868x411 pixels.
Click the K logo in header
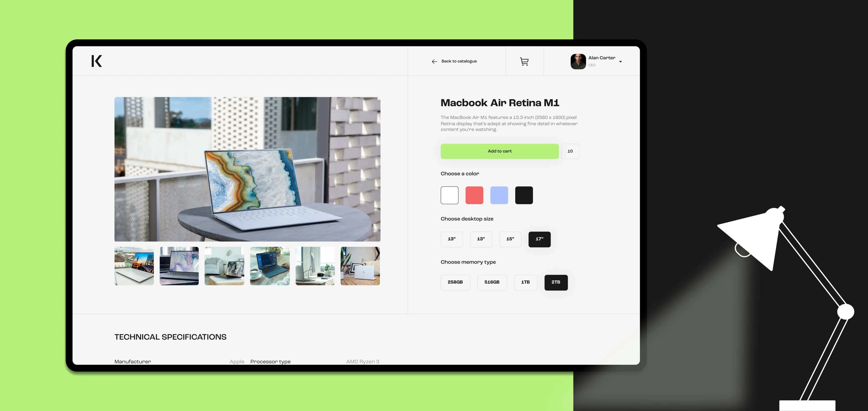tap(96, 61)
